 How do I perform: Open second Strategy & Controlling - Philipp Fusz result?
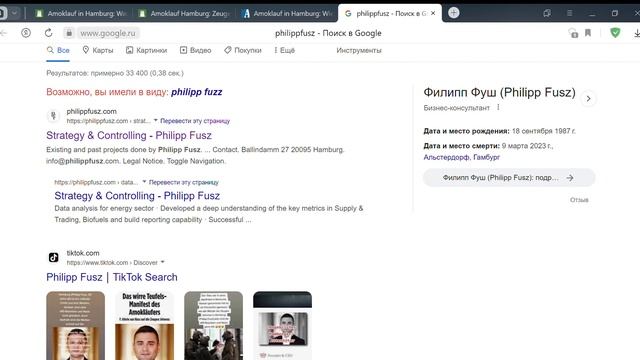(x=137, y=196)
